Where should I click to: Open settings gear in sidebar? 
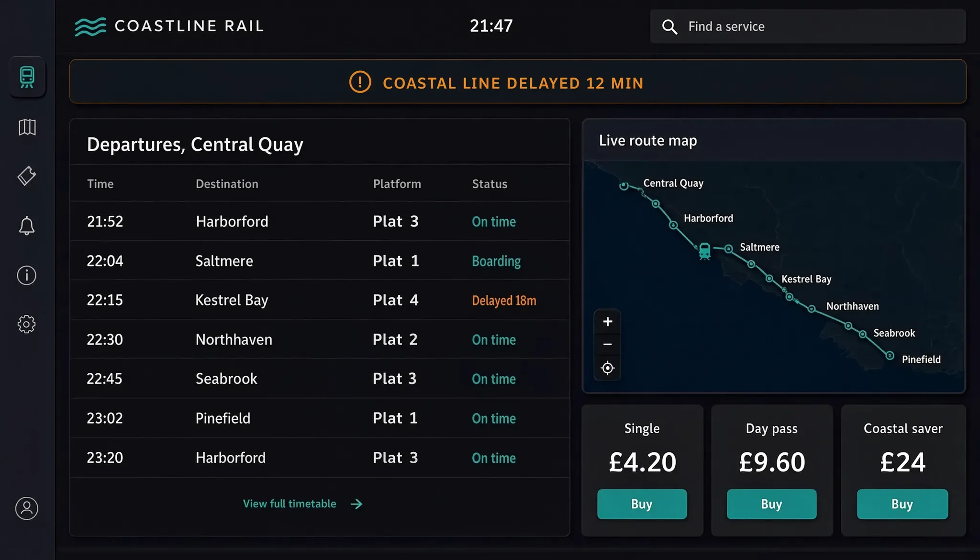pyautogui.click(x=27, y=325)
